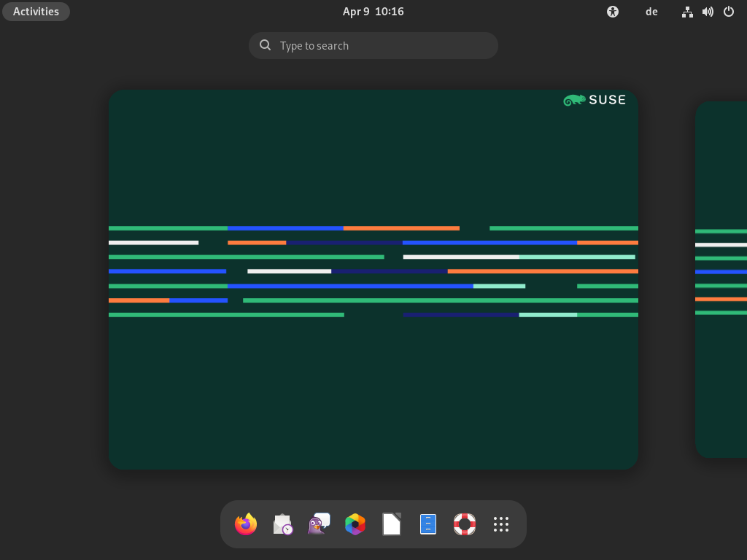
Task: Open the calendar via Apr 9 10:16 clock
Action: (373, 12)
